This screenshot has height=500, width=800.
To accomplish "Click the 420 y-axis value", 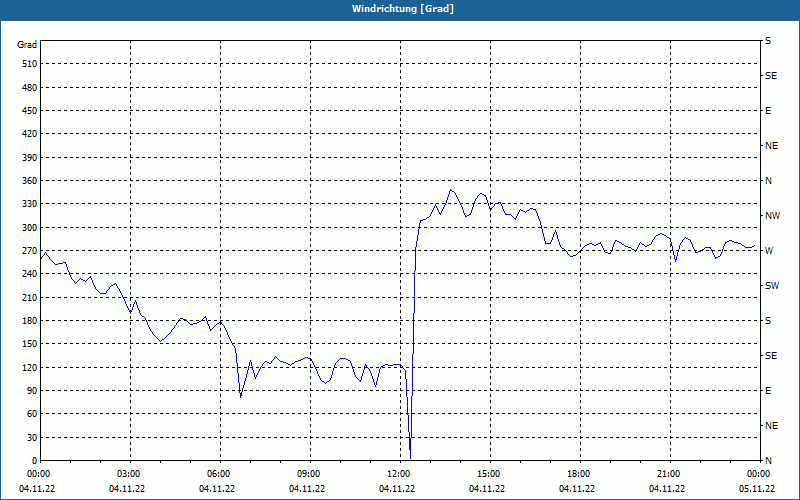I will point(30,134).
